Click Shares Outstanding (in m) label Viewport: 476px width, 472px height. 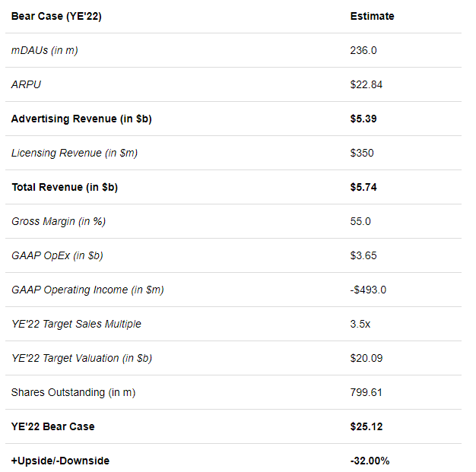73,392
